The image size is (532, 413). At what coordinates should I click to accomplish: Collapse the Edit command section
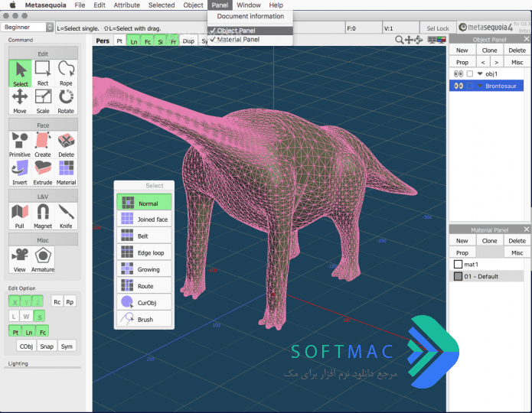[43, 54]
